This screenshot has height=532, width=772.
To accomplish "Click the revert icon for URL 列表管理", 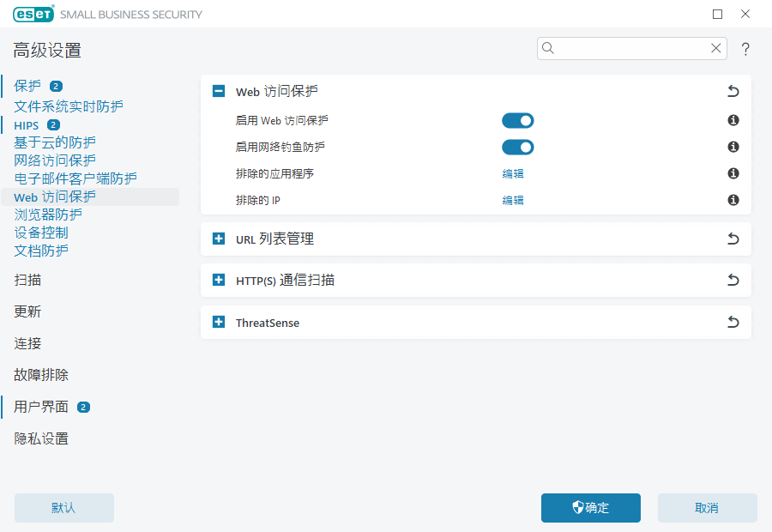I will (733, 239).
